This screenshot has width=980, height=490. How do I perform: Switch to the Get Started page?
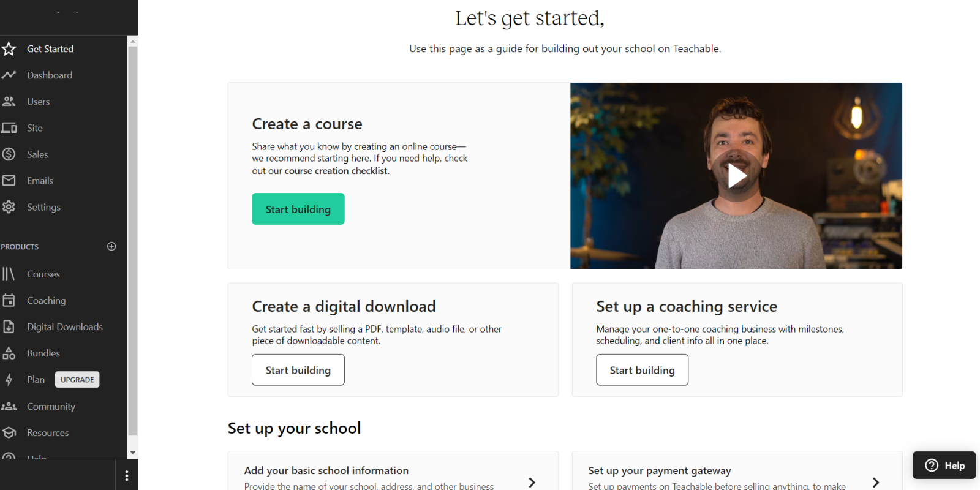[x=50, y=48]
